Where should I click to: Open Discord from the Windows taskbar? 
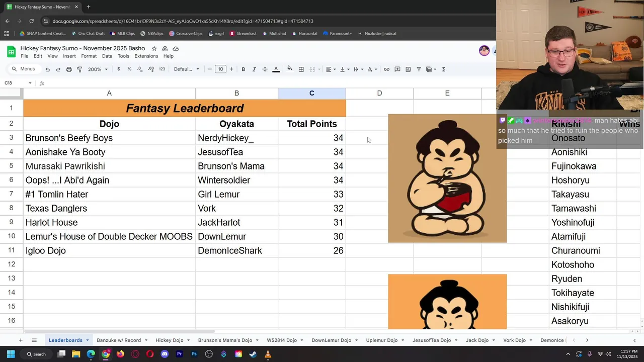point(165,354)
